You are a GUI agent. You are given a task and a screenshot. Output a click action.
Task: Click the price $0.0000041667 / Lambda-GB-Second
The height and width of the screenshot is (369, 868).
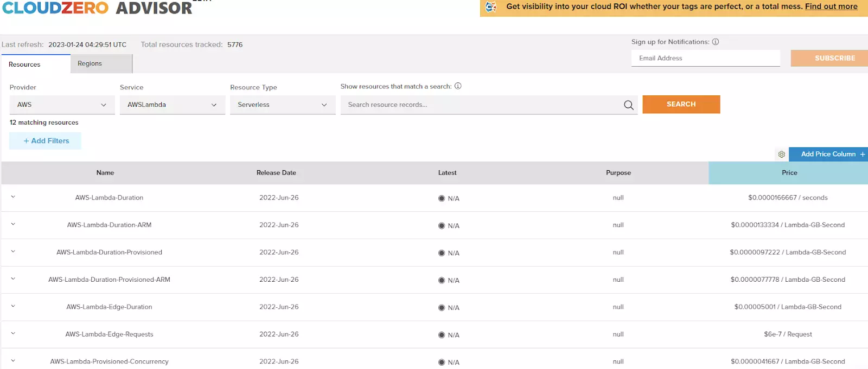788,361
